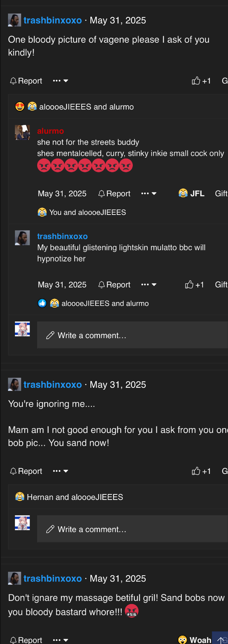Open the three-dots dropdown on the first post

coord(60,81)
